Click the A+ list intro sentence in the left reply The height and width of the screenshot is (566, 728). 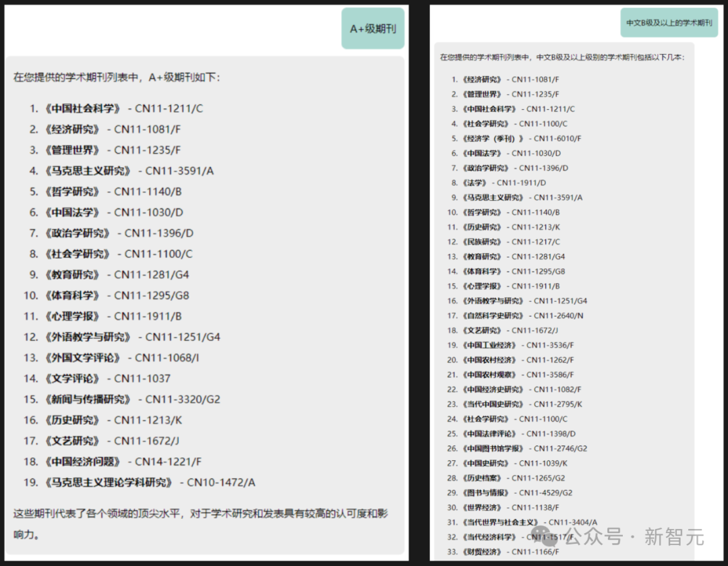(117, 77)
